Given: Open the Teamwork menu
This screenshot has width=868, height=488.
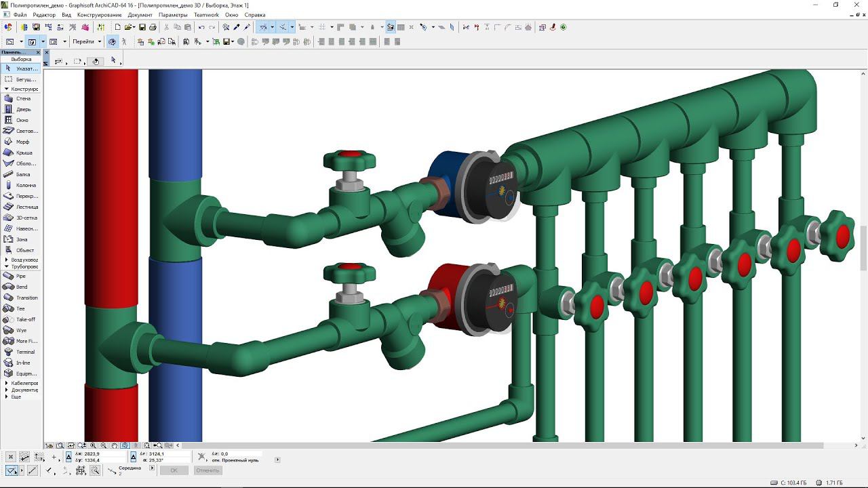Looking at the screenshot, I should 206,15.
